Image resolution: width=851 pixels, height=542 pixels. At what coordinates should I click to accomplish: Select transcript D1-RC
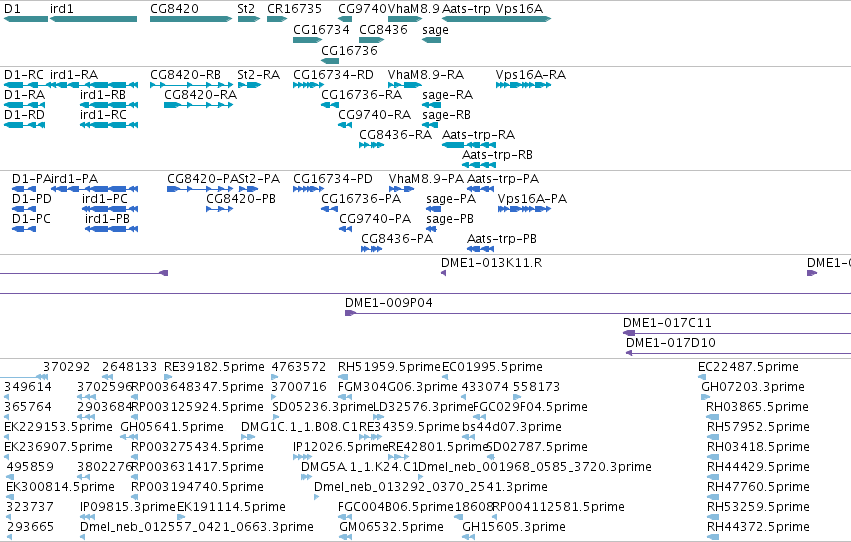point(24,85)
